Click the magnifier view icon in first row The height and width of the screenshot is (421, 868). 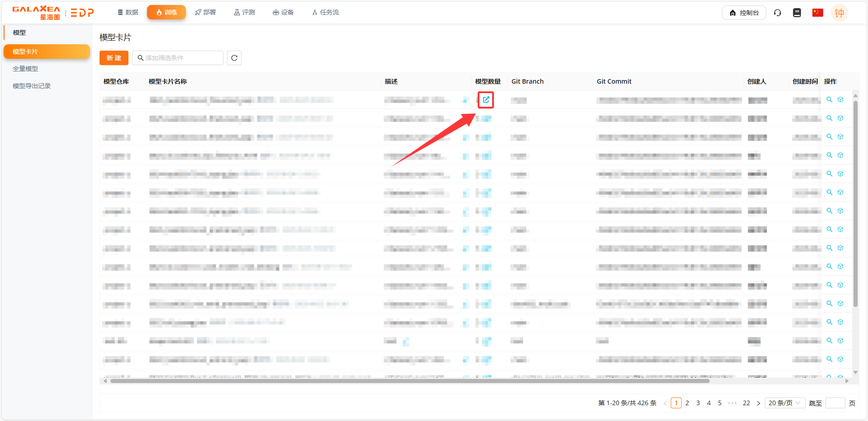coord(830,99)
